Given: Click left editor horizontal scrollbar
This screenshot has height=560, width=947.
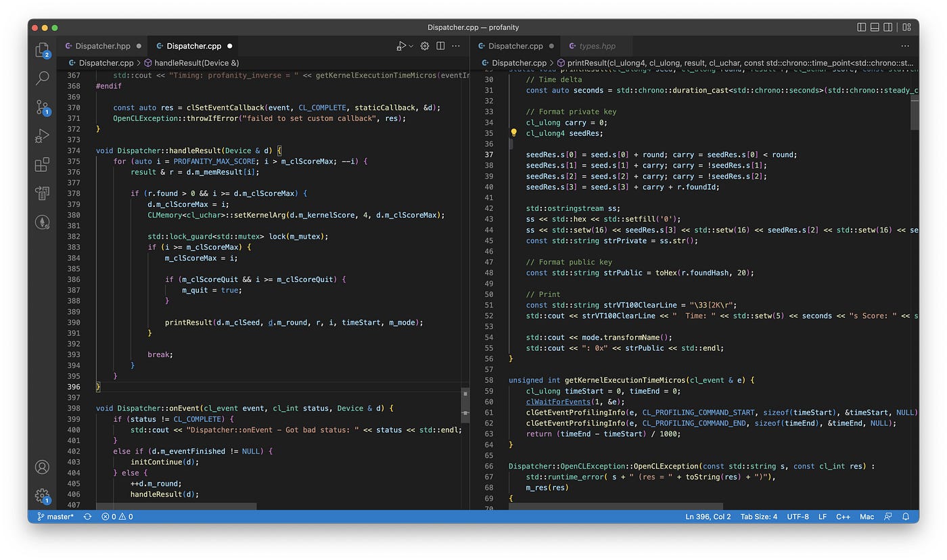Looking at the screenshot, I should (176, 506).
